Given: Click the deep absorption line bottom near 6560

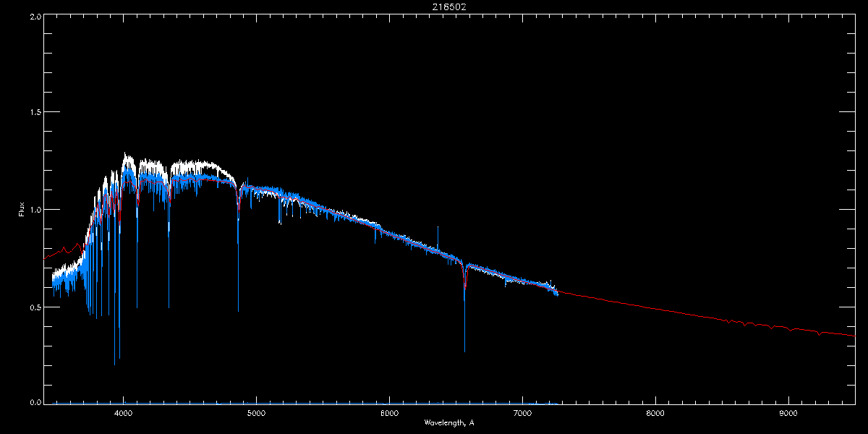Looking at the screenshot, I should click(464, 351).
